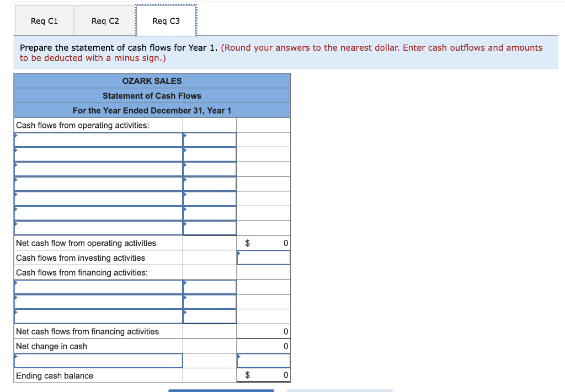
Task: Open the description dropdown below Net change in cash
Action: 98,361
